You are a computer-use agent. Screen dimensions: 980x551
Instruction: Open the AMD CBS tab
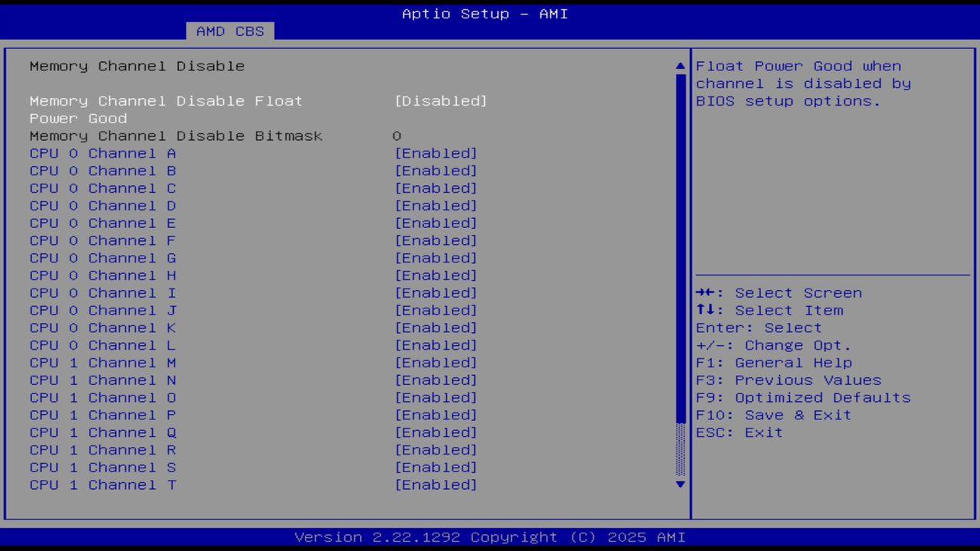pyautogui.click(x=230, y=31)
